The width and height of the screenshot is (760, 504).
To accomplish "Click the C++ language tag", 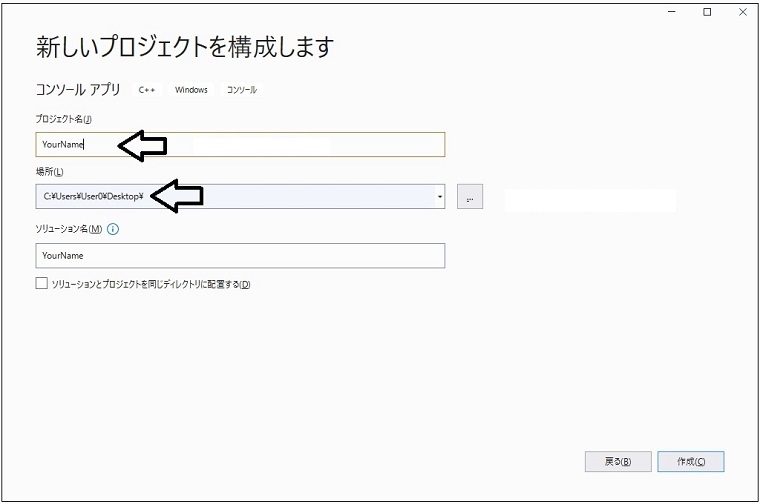I will point(148,90).
